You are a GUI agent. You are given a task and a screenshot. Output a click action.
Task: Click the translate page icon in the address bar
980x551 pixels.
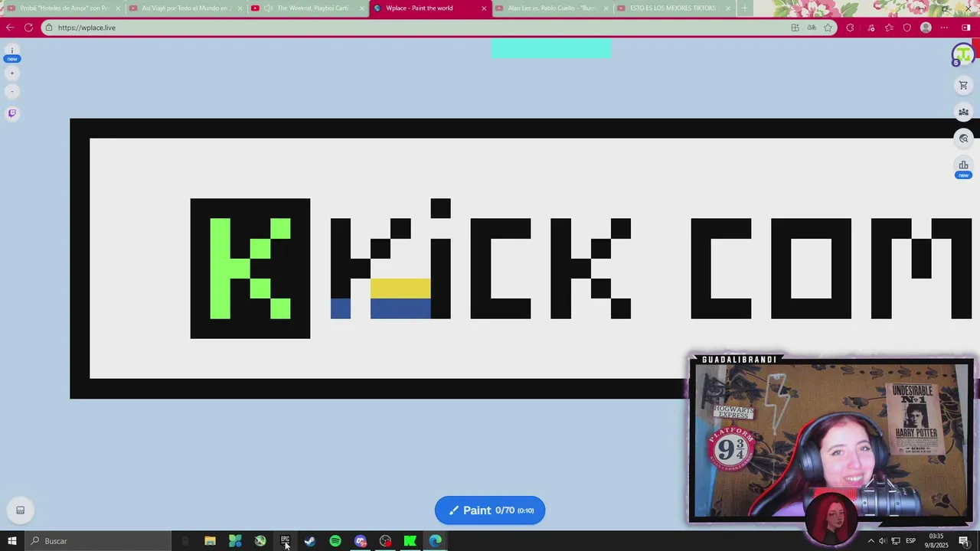point(812,28)
